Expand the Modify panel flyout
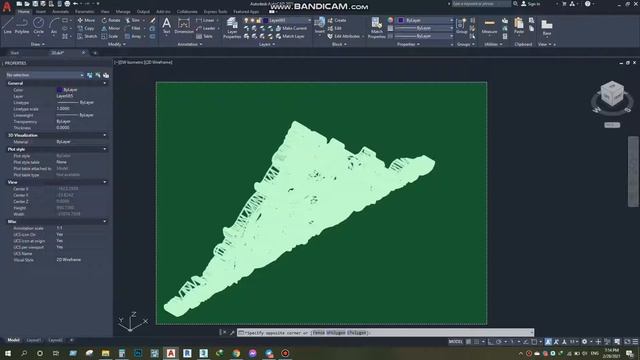640x360 pixels. 117,44
